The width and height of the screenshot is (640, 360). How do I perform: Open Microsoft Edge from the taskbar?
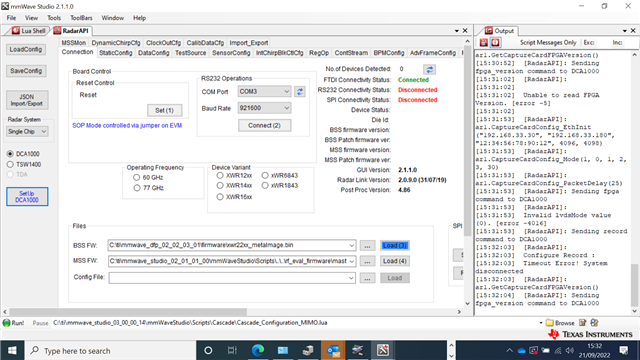pyautogui.click(x=258, y=350)
